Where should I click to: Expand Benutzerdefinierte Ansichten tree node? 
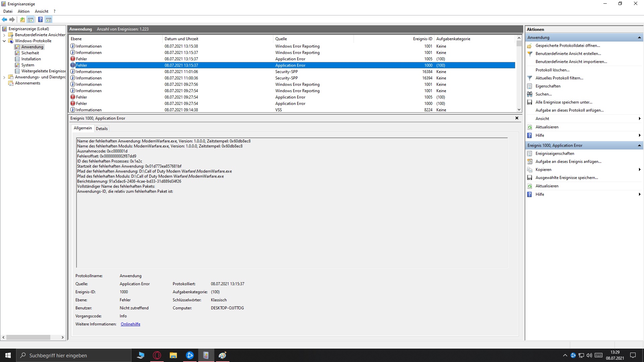4,35
